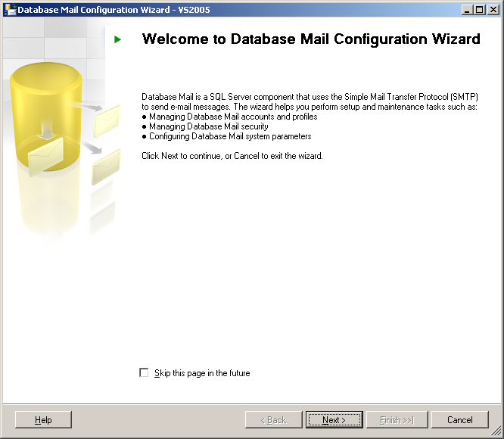
Task: Click the green arrow beside the Welcome heading
Action: point(117,39)
